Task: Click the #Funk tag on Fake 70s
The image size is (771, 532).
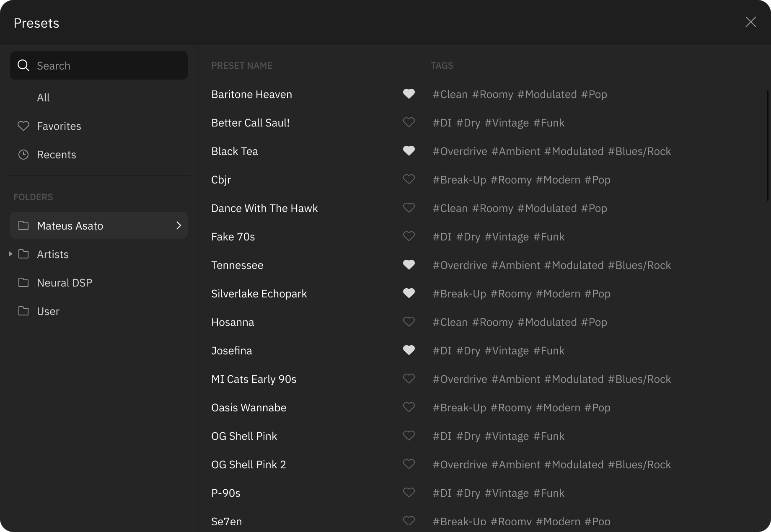Action: pos(549,236)
